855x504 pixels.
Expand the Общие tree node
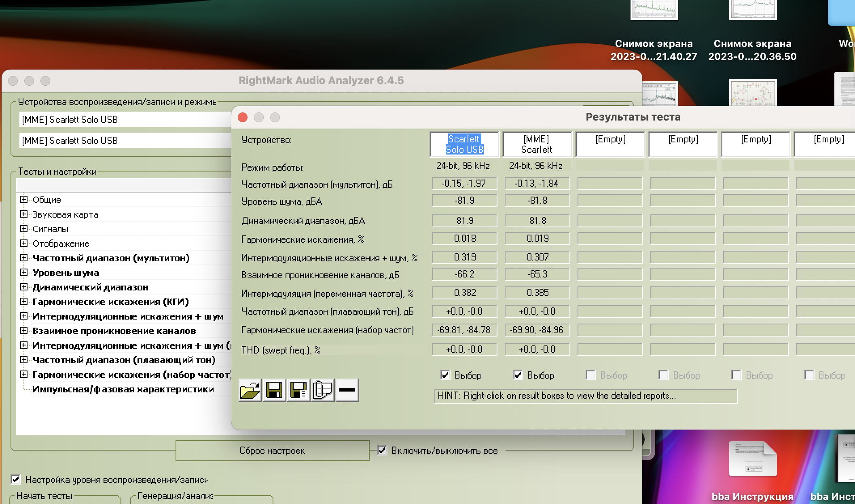pos(24,199)
